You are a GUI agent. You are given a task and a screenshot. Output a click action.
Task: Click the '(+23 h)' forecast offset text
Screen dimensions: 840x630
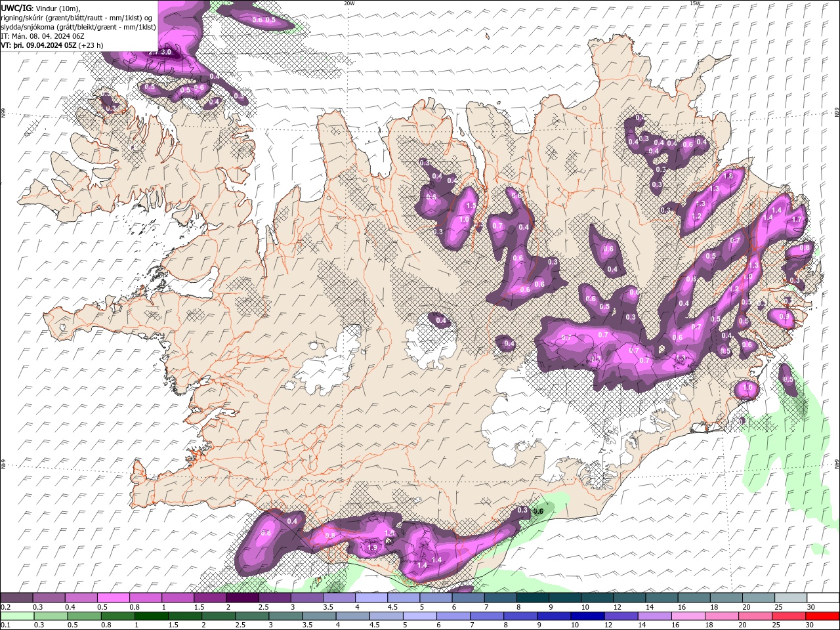point(91,45)
